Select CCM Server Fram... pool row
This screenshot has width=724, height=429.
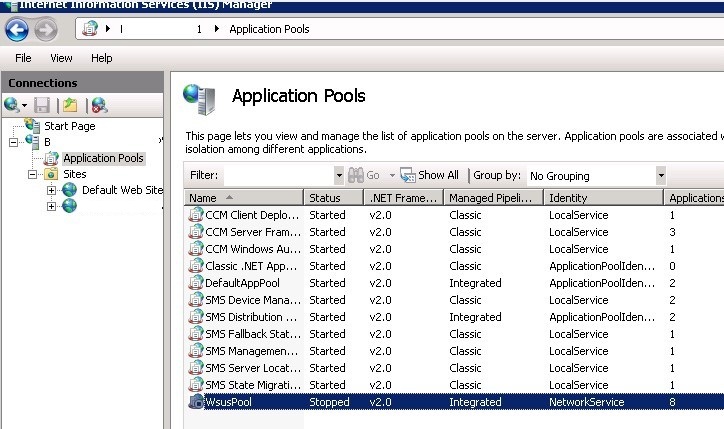(454, 232)
